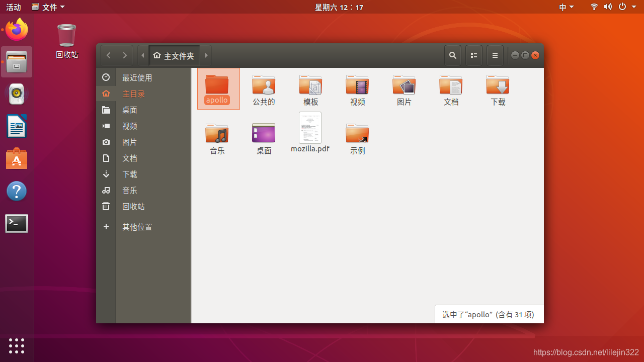Open the clock 星期六 12:17 menu
This screenshot has width=644, height=362.
(339, 7)
